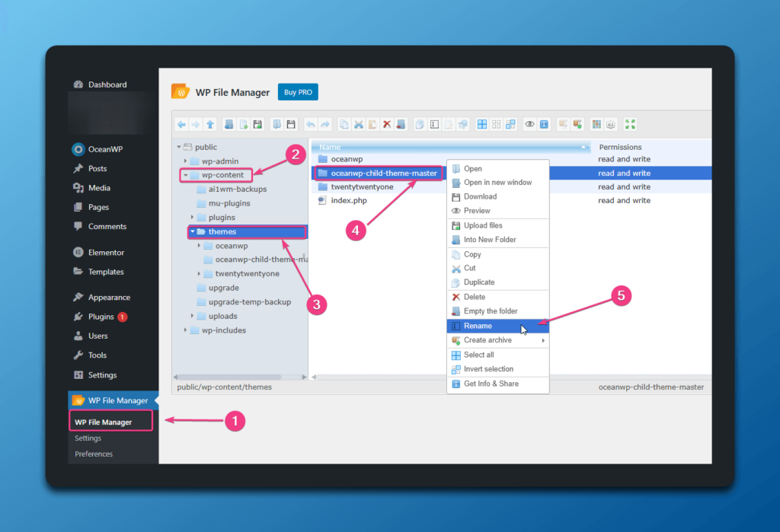Click the Upload files toolbar icon
780x532 pixels.
pos(257,124)
